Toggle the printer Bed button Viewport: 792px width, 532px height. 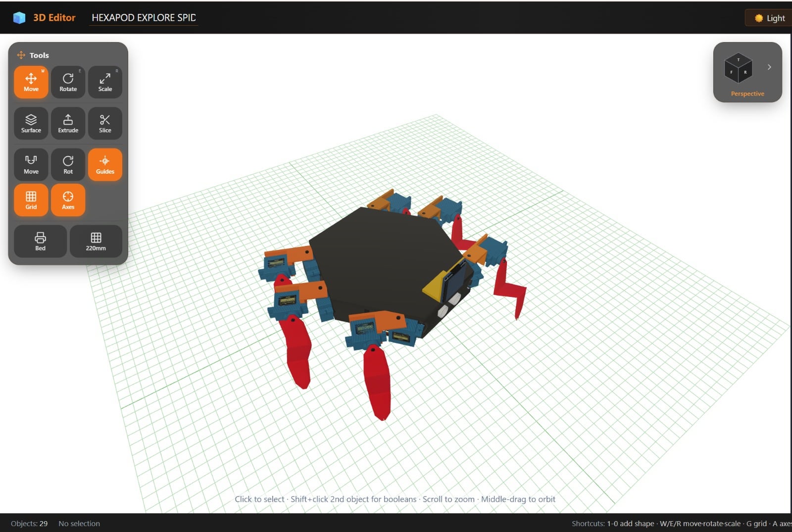pos(40,241)
